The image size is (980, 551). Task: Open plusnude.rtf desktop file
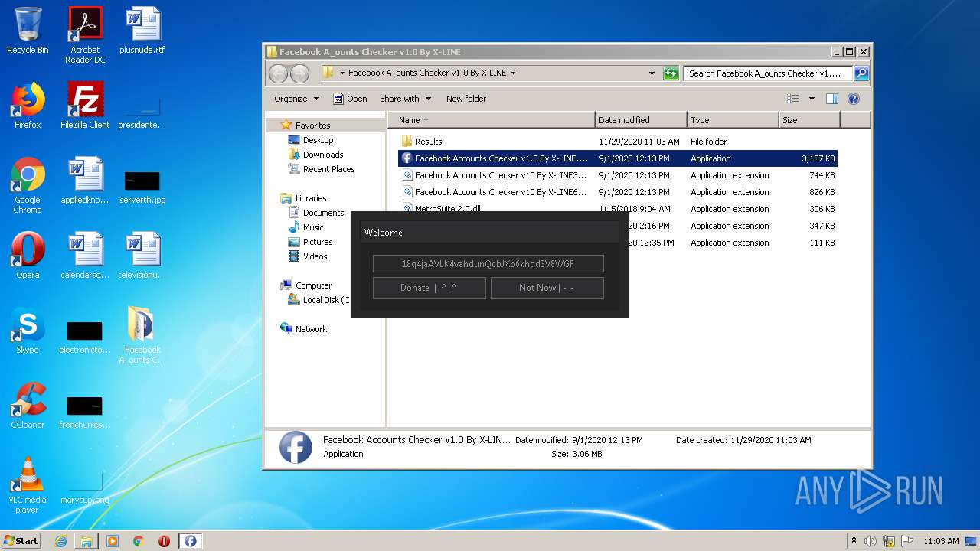[x=142, y=31]
